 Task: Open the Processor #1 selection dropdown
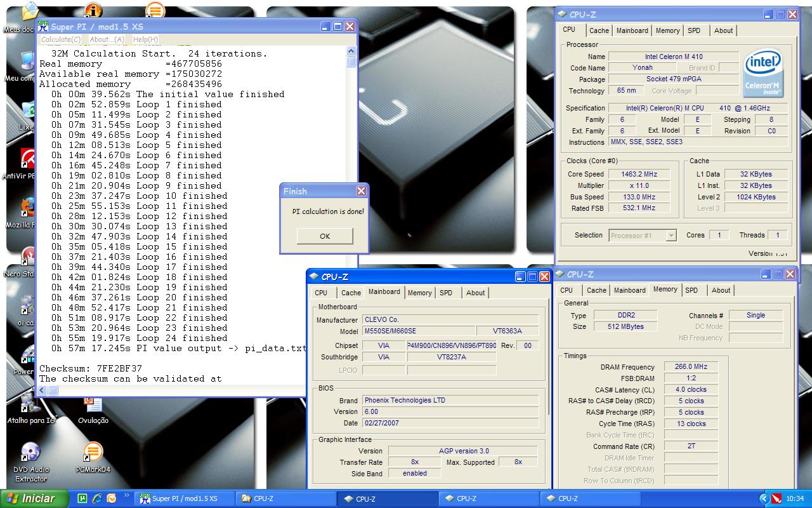643,236
